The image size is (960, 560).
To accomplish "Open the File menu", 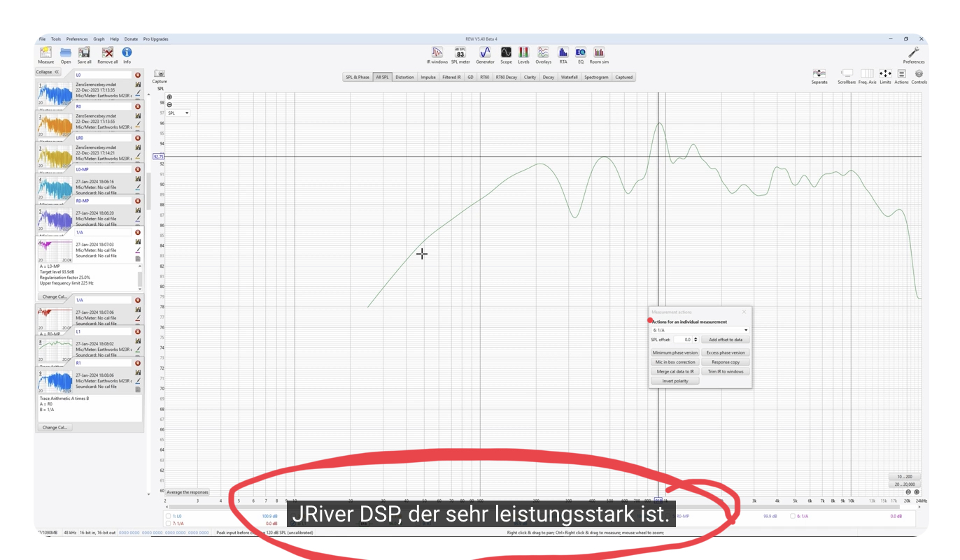I will (43, 39).
